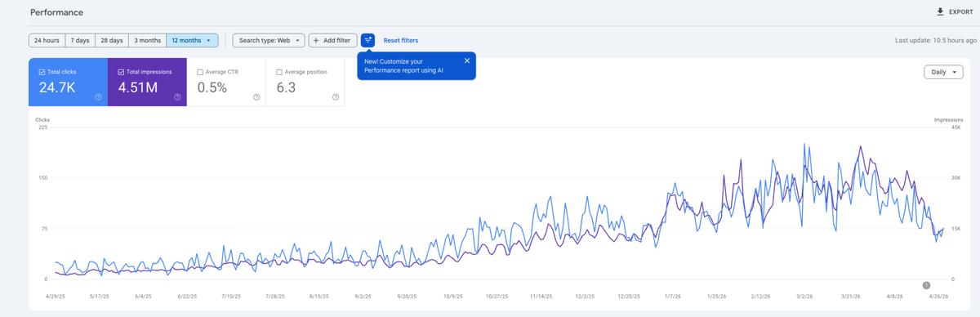Click the 4/8/26 date label

894,297
